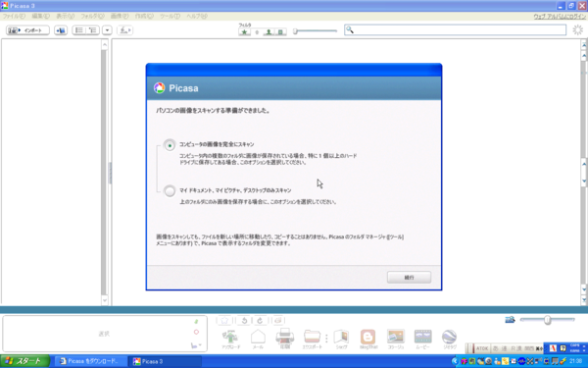Click the 続行 (Continue) button in the dialog
This screenshot has height=368, width=588.
[x=409, y=278]
